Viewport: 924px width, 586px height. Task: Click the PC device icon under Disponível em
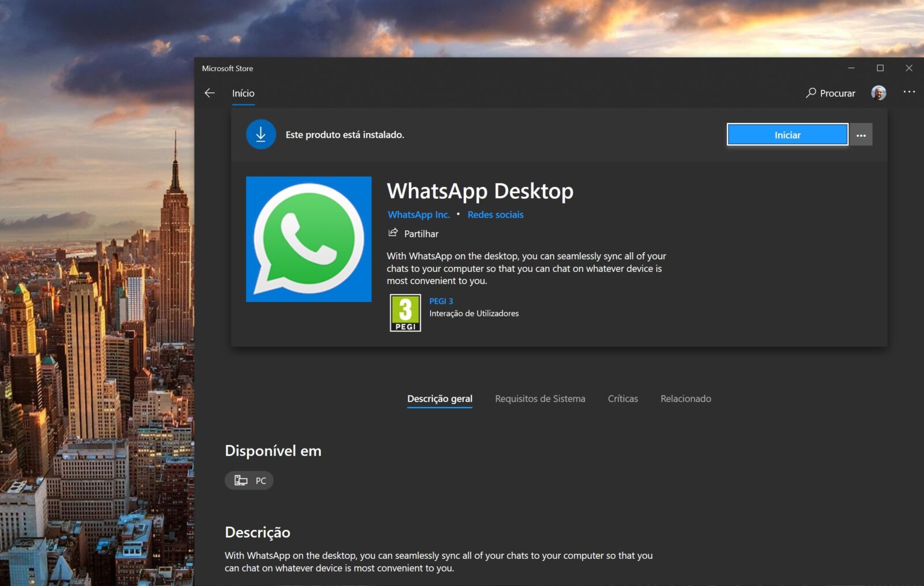click(241, 480)
